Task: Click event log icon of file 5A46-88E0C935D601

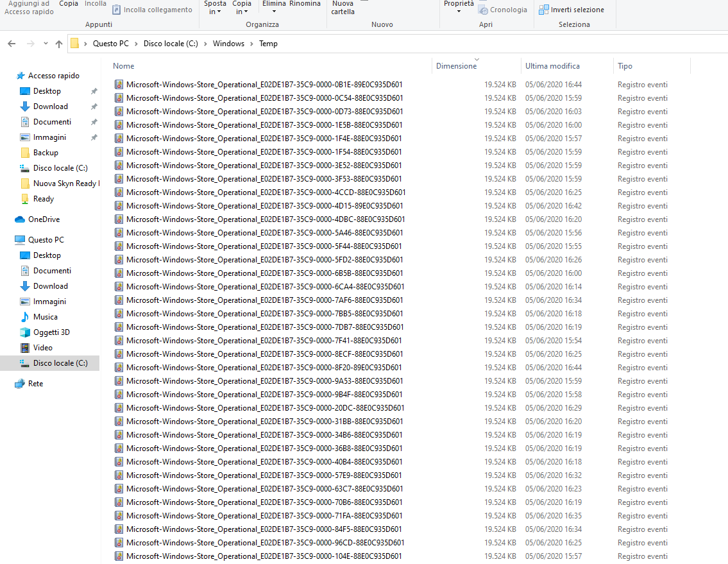Action: [119, 233]
